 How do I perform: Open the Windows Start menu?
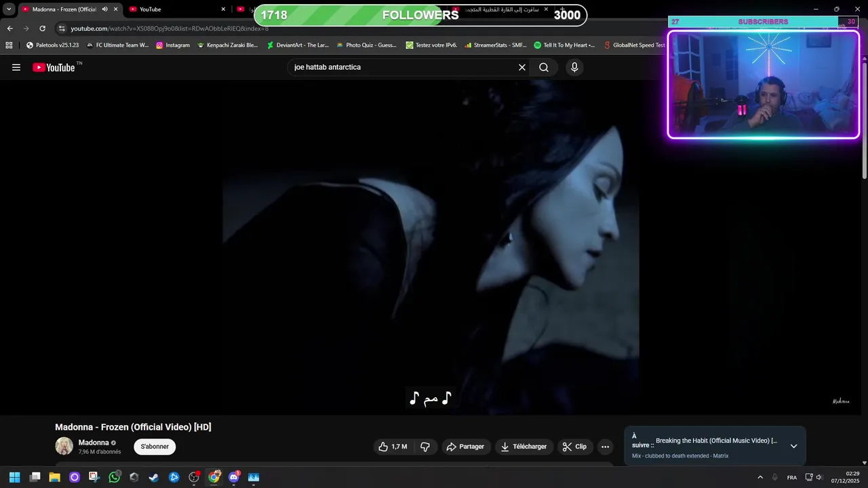(14, 477)
